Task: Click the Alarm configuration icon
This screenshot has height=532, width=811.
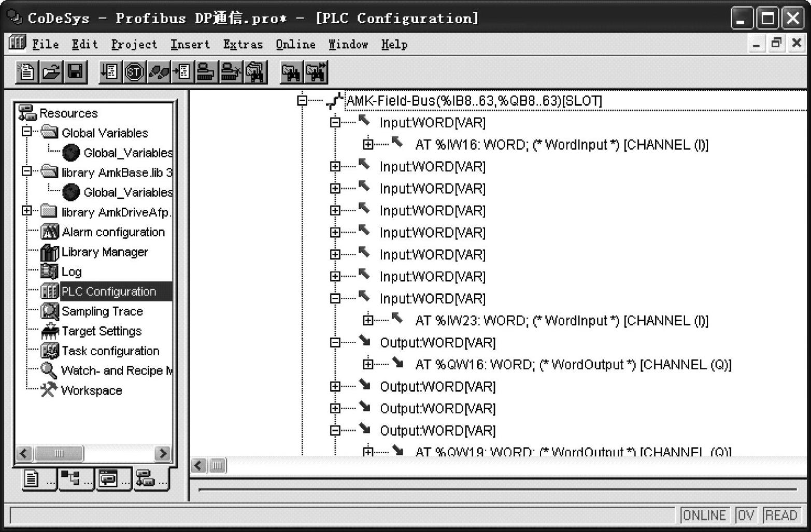Action: pos(50,232)
